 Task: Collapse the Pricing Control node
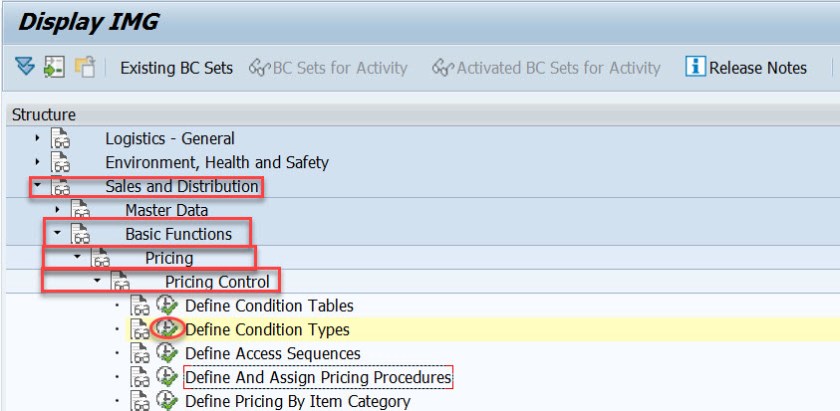(x=98, y=282)
